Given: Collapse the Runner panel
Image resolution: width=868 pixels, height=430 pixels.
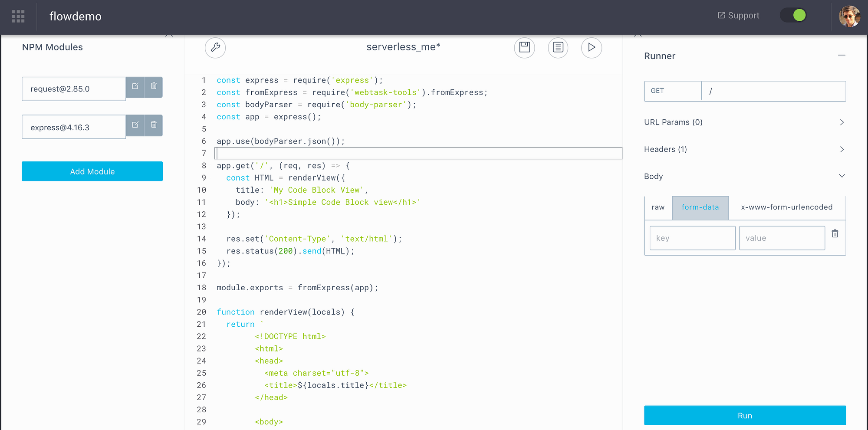Looking at the screenshot, I should (x=842, y=56).
